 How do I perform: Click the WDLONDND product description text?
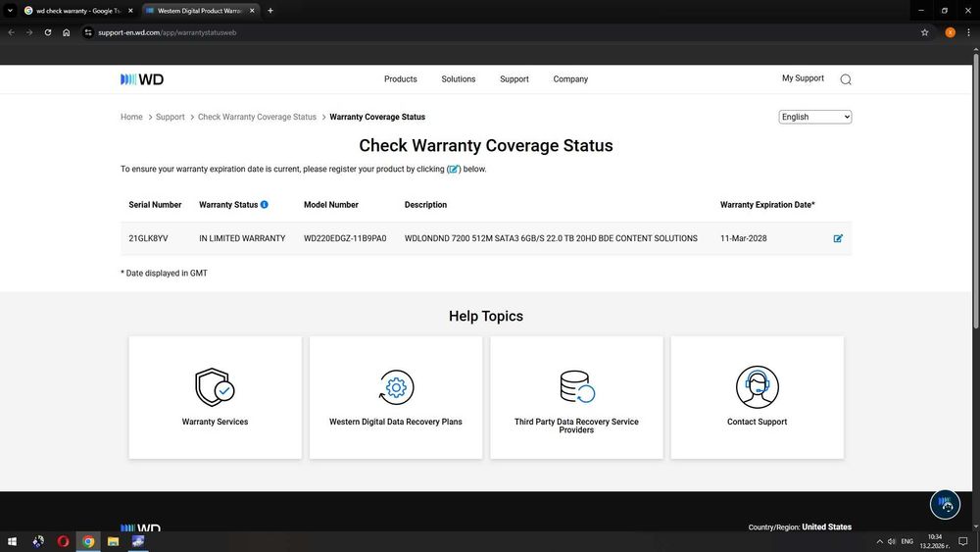tap(551, 238)
